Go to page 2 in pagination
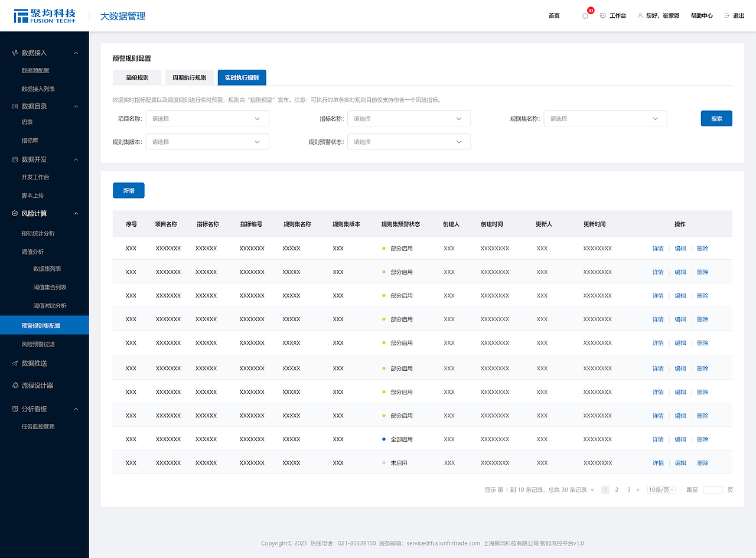Viewport: 756px width, 558px height. pyautogui.click(x=617, y=490)
